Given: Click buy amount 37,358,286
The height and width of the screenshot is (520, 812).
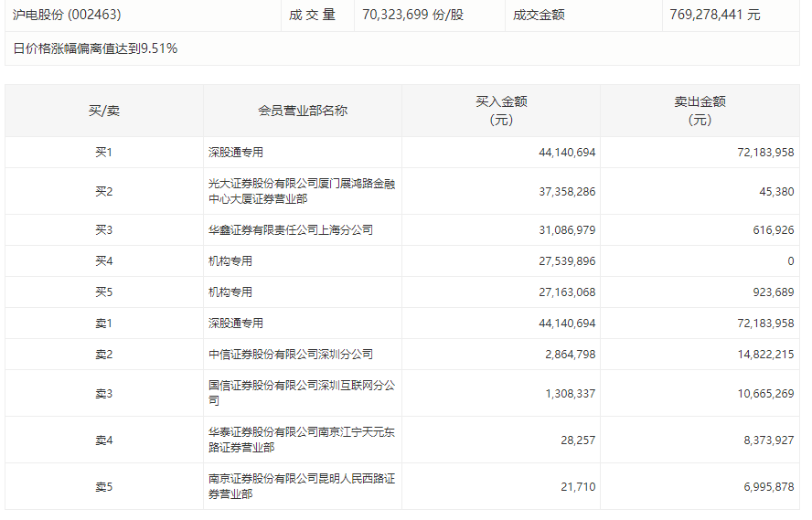Looking at the screenshot, I should pos(567,191).
